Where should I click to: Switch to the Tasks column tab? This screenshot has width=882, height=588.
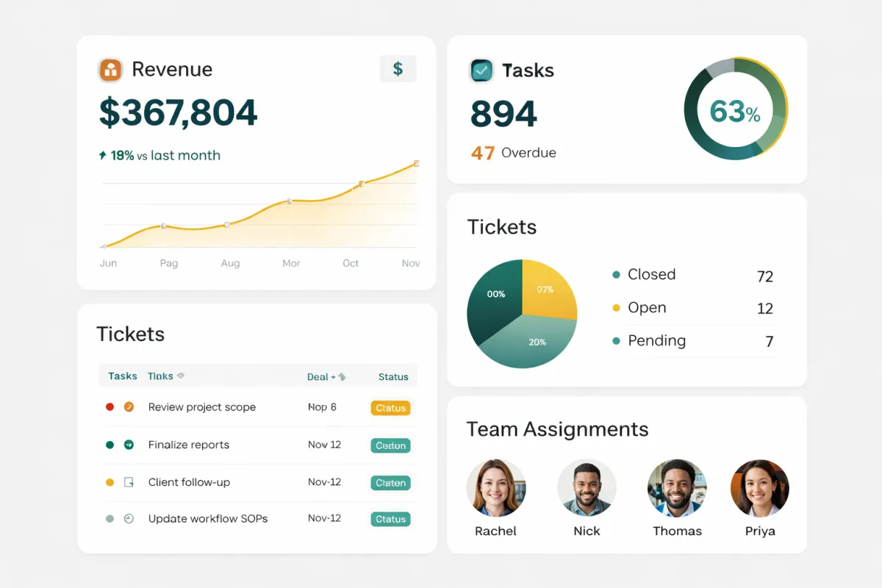click(x=121, y=376)
